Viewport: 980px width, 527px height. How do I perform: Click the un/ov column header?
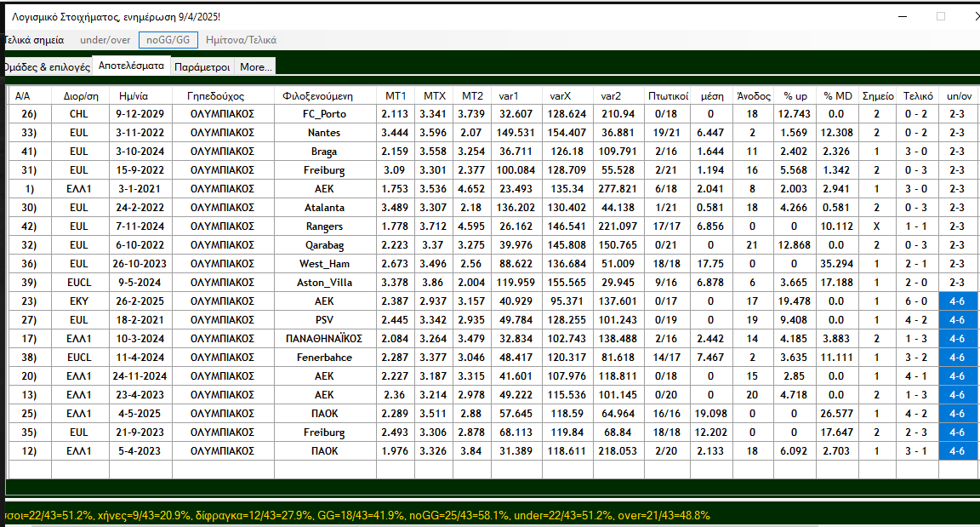click(957, 96)
